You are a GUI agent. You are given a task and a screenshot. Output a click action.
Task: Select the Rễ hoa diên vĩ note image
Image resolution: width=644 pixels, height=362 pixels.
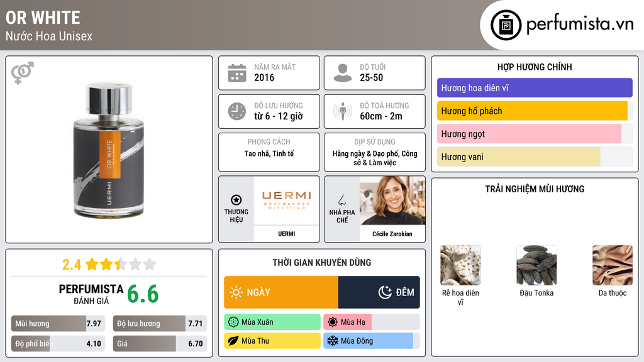(x=460, y=265)
